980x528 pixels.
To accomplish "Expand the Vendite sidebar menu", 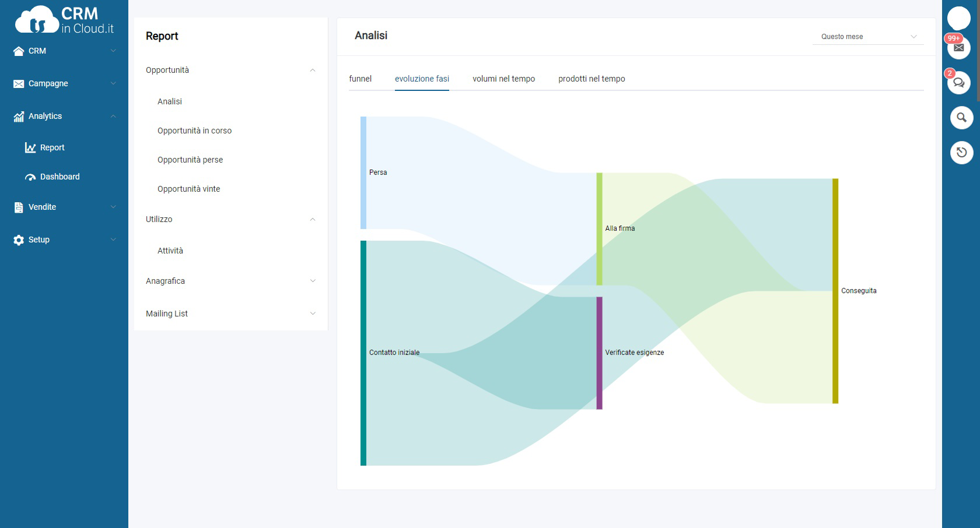I will tap(64, 207).
